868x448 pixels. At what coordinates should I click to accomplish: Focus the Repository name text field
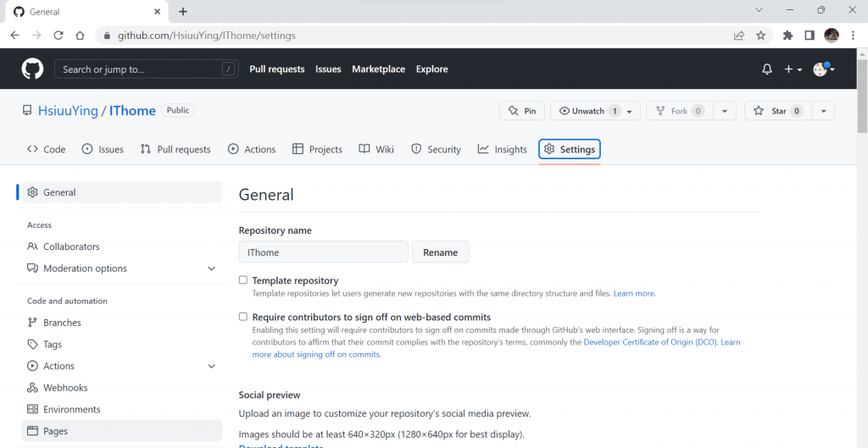point(323,252)
